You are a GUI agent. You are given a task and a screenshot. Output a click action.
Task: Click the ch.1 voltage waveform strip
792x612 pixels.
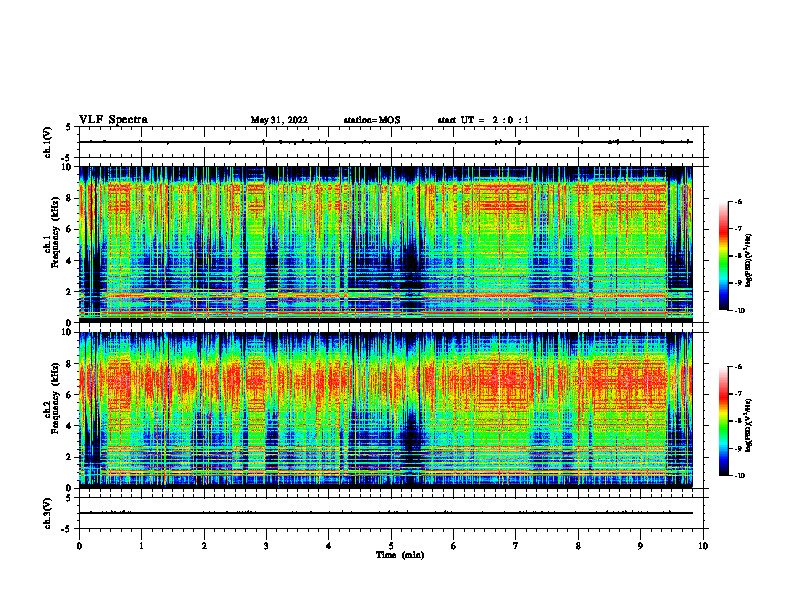tap(391, 142)
